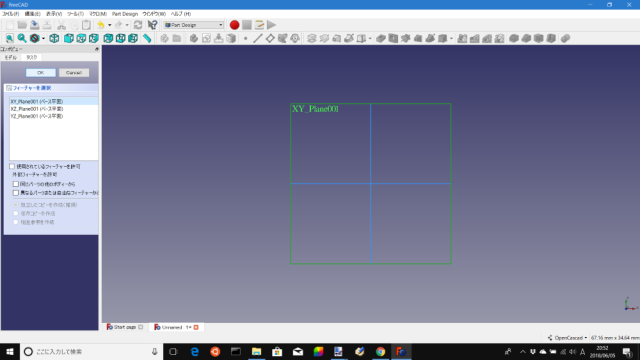Click the datum plane diamond icon

[x=270, y=38]
